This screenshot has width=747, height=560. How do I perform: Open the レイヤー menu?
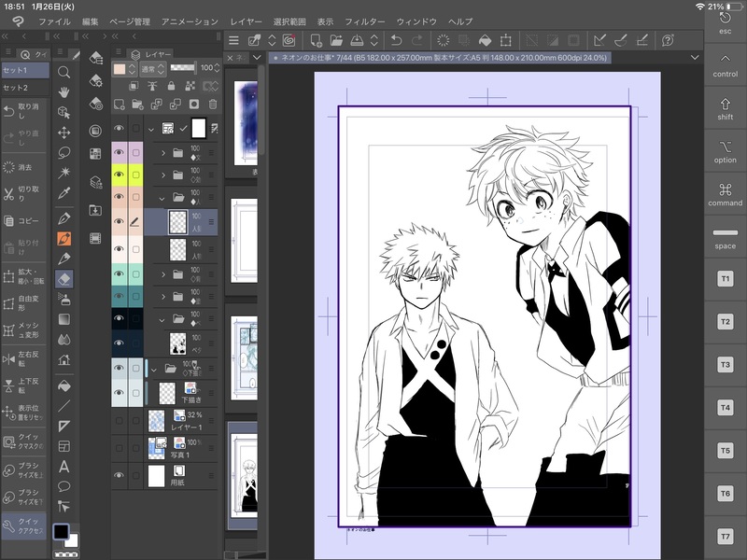(x=246, y=21)
